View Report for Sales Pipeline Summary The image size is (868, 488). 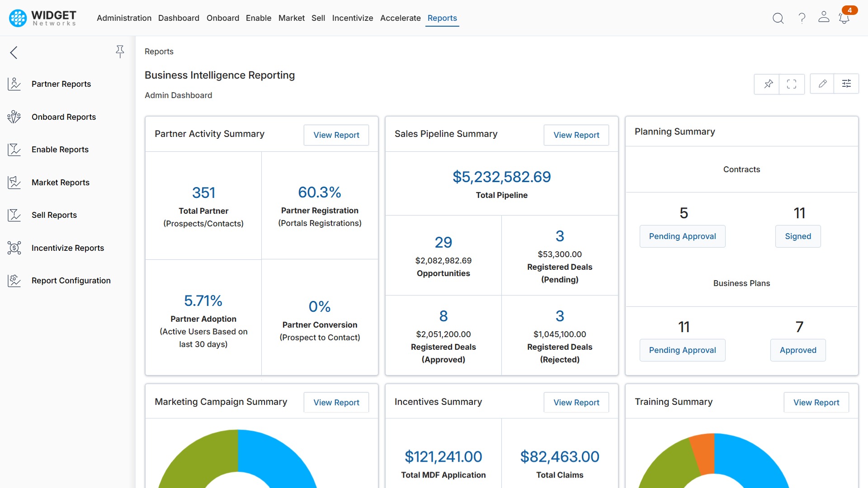(576, 135)
